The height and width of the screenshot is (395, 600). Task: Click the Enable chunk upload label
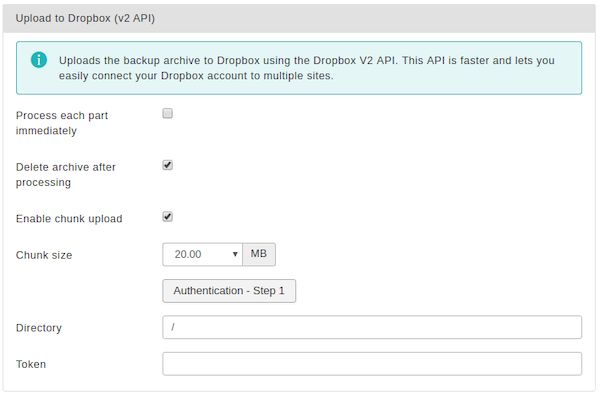coord(69,219)
